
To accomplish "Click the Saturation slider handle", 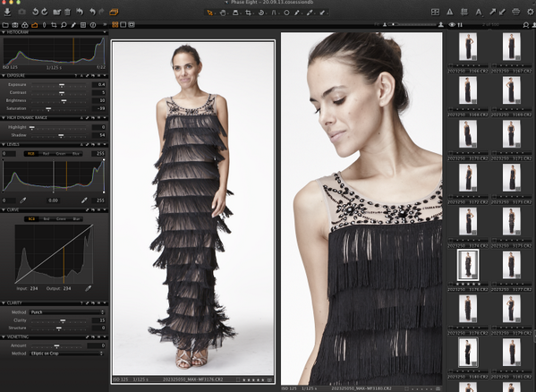I will click(48, 109).
